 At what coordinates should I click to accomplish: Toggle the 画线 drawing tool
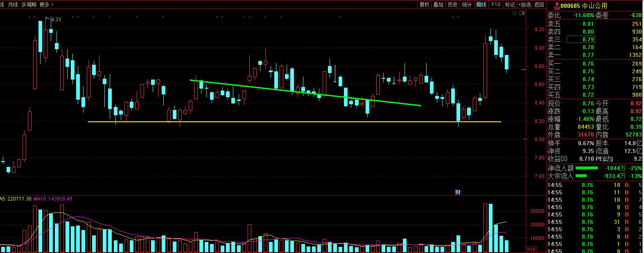481,5
